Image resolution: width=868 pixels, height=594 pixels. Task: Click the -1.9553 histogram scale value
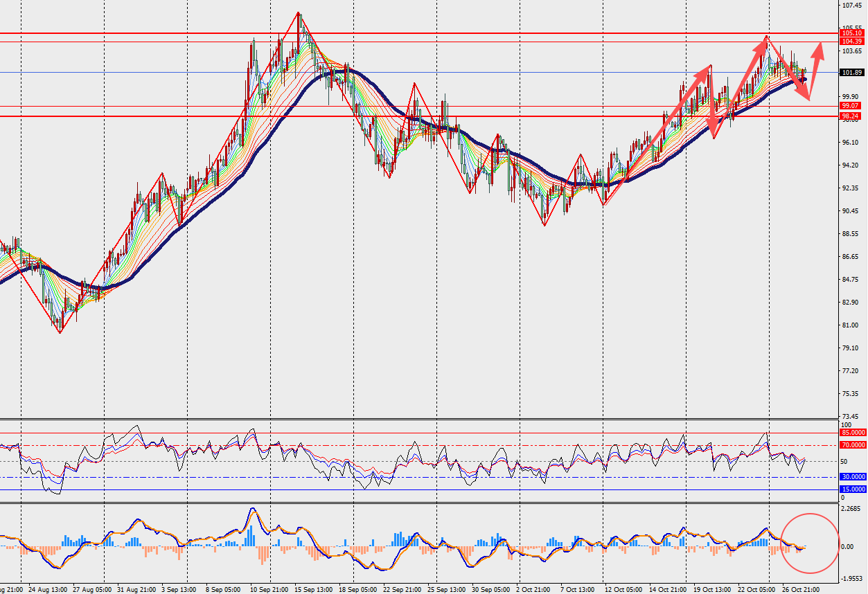[x=851, y=579]
